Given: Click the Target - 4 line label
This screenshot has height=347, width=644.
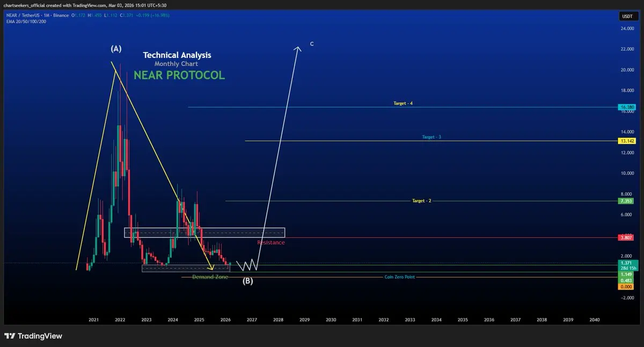Looking at the screenshot, I should (x=403, y=103).
